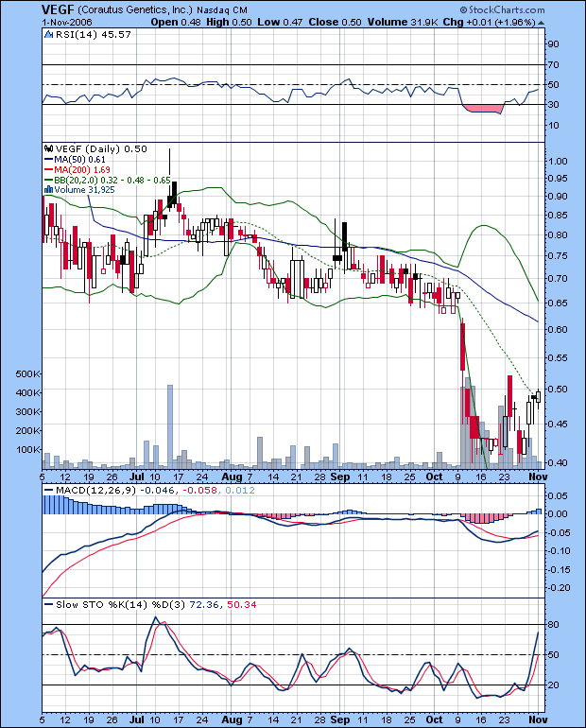586x728 pixels.
Task: Click the Close 0.50 value
Action: 335,23
